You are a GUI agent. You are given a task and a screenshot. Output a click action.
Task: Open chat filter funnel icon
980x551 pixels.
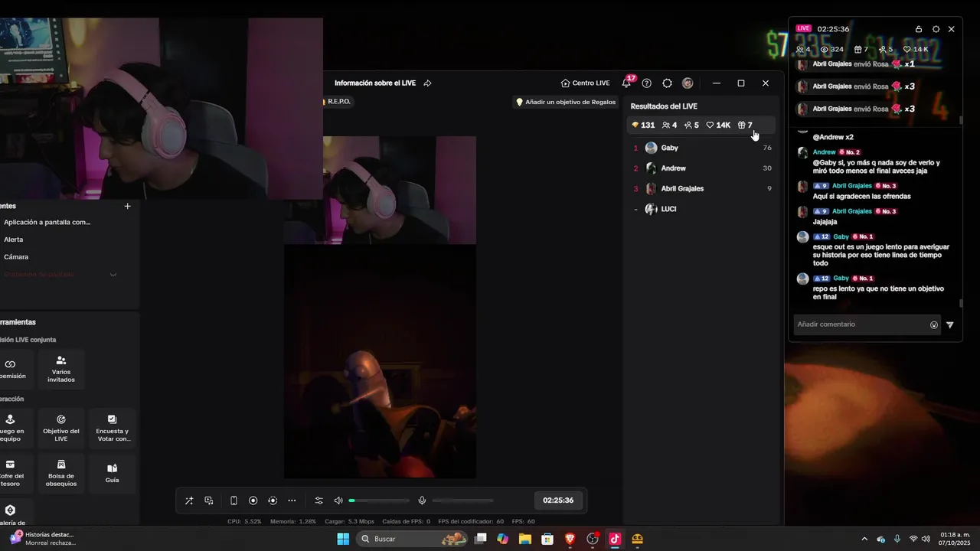(x=950, y=324)
